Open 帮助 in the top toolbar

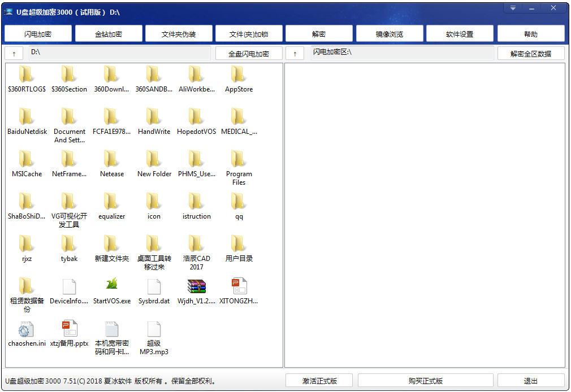pyautogui.click(x=531, y=34)
